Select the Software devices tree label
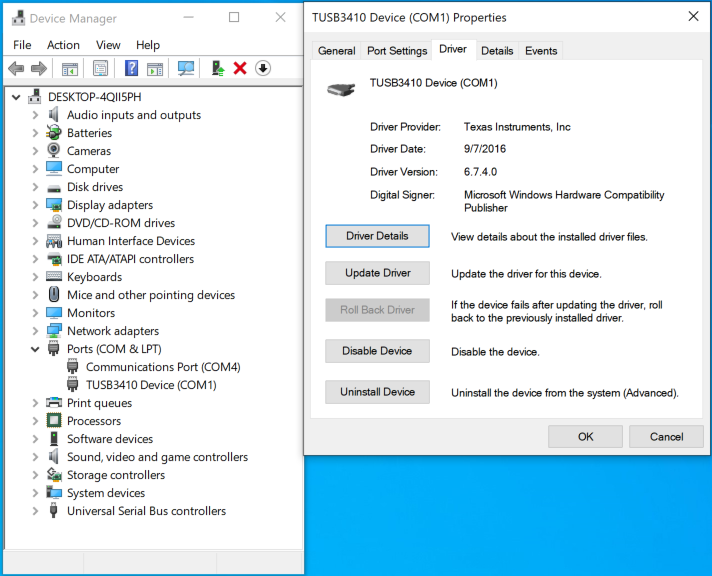Viewport: 712px width, 576px height. [x=110, y=439]
